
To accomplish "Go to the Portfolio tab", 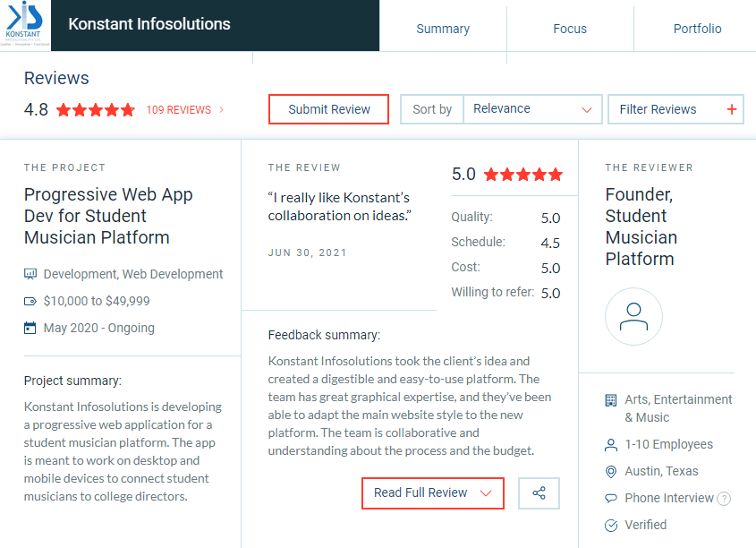I will (x=697, y=29).
